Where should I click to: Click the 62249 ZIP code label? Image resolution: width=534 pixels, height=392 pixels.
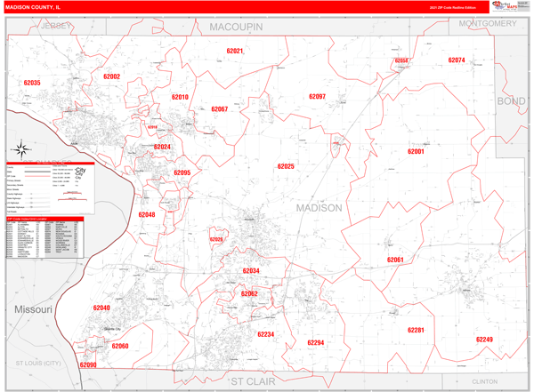tap(483, 339)
